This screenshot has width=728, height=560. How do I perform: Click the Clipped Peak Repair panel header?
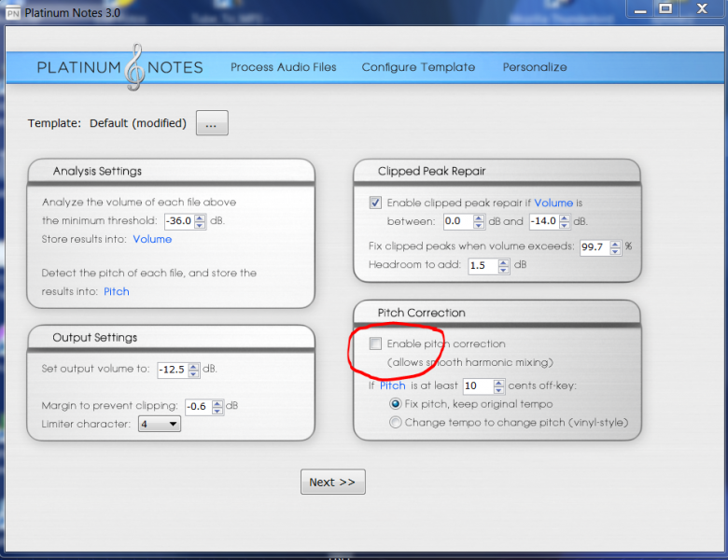click(x=497, y=172)
